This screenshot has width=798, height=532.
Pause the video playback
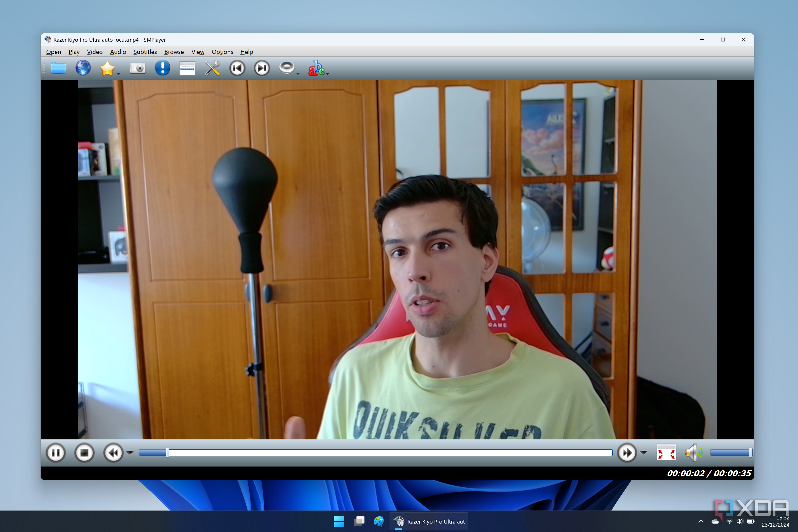[56, 453]
